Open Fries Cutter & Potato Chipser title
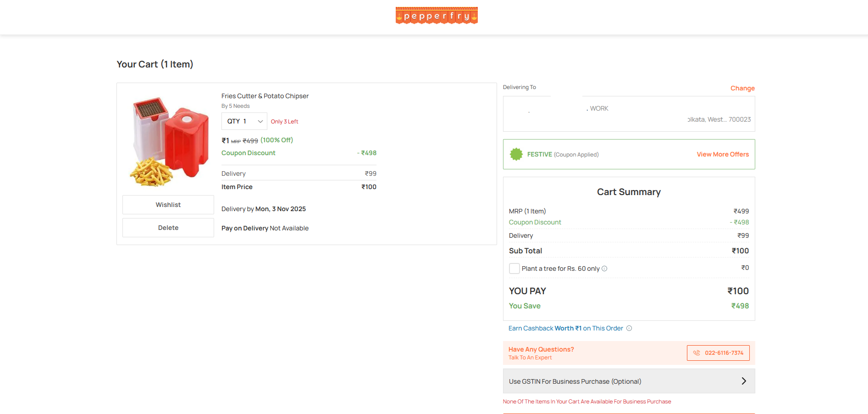Viewport: 868px width, 414px height. point(265,96)
